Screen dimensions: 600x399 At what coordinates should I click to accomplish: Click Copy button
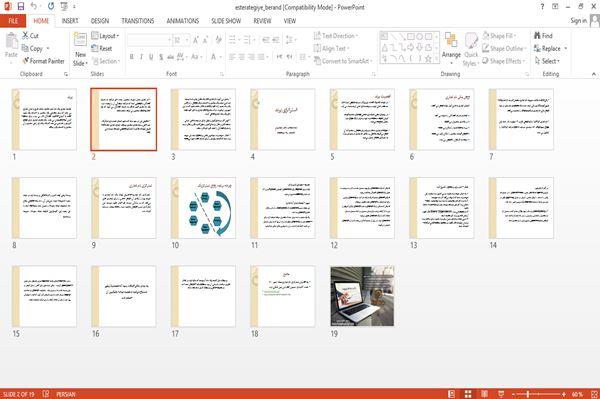coord(33,48)
